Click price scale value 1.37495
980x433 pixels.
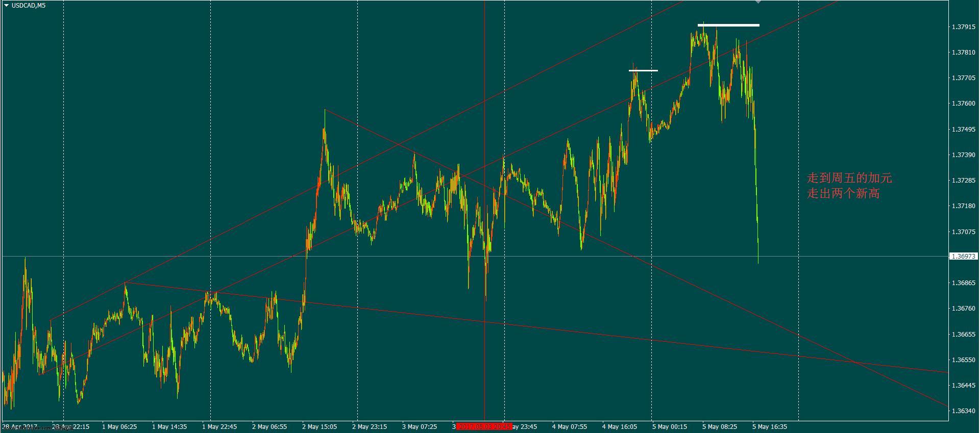tap(964, 129)
